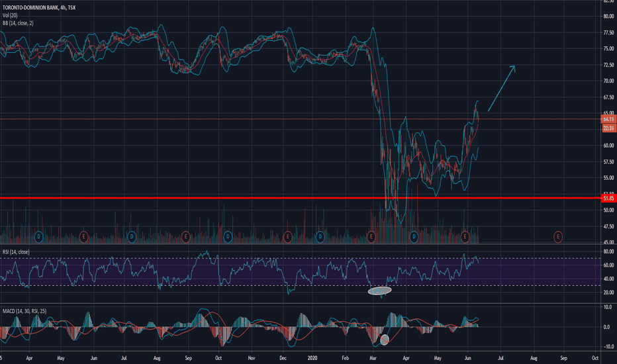
Task: Select the BB (14, close, 2) indicator label
Action: pyautogui.click(x=18, y=23)
